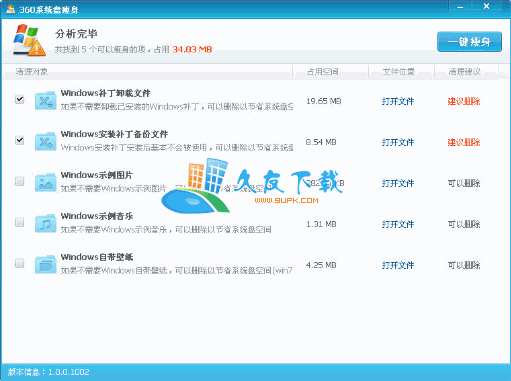Image resolution: width=511 pixels, height=381 pixels.
Task: Click the 19.65 MB size value
Action: tap(324, 101)
